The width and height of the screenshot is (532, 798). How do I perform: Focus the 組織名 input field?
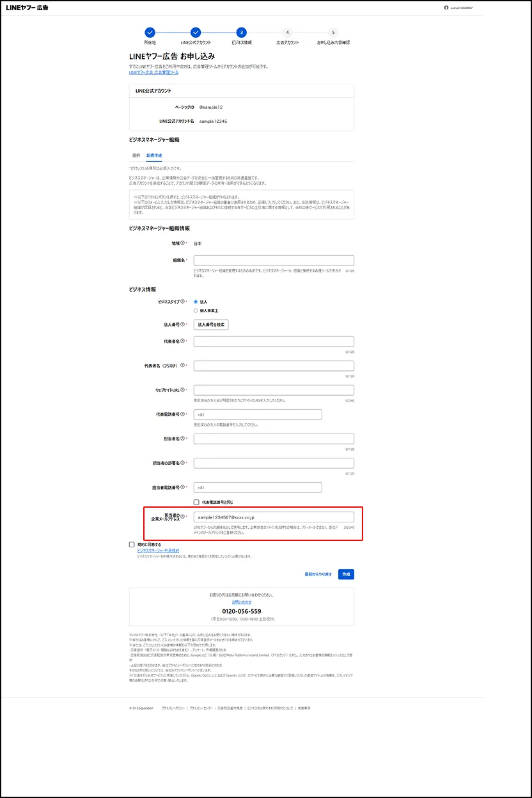point(274,260)
